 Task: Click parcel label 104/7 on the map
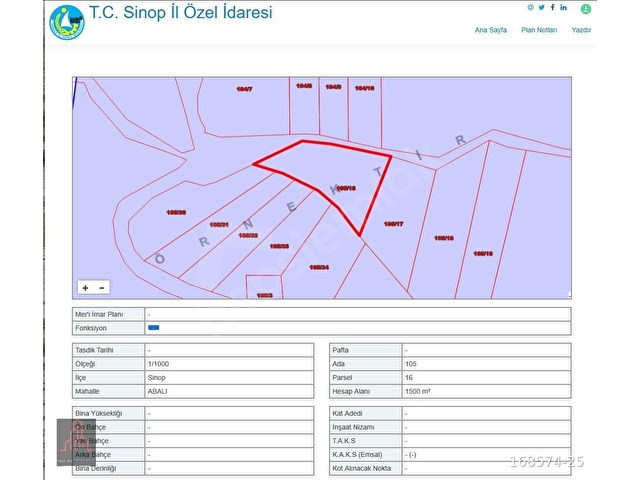click(x=244, y=89)
